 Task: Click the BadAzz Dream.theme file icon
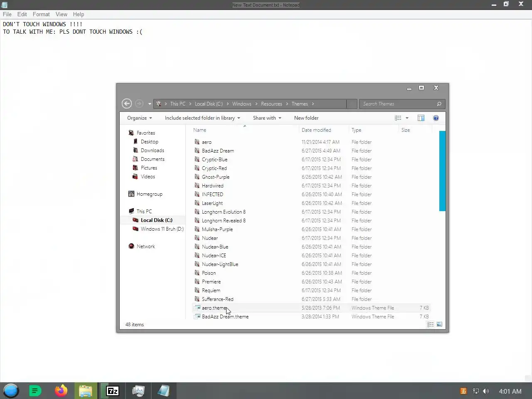click(x=197, y=317)
